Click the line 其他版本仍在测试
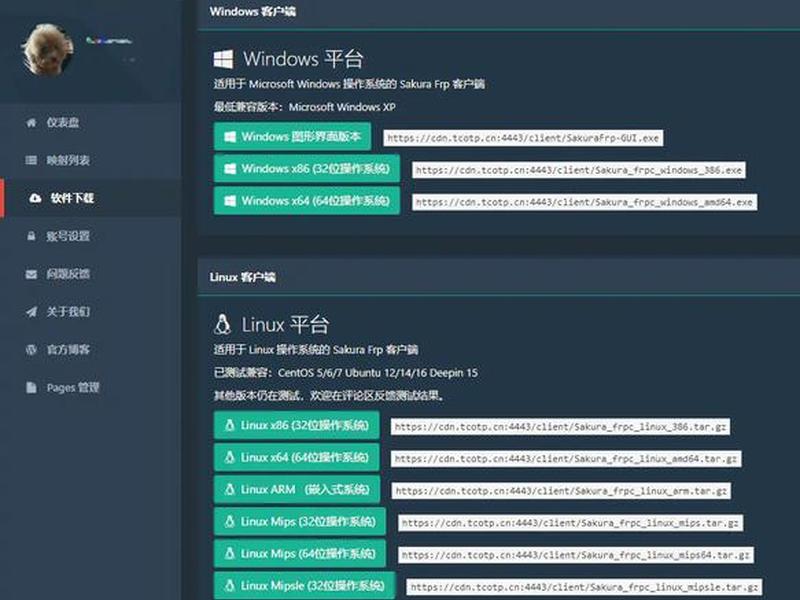The height and width of the screenshot is (600, 800). click(328, 396)
